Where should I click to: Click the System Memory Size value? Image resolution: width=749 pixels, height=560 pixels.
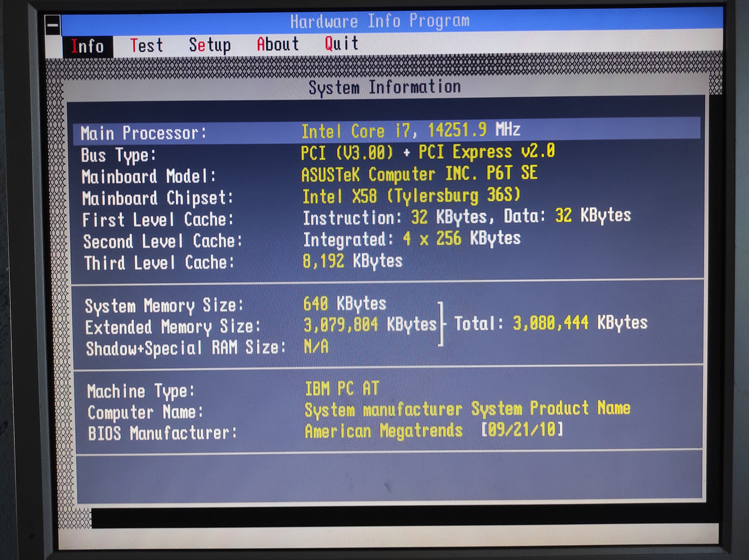pos(345,304)
